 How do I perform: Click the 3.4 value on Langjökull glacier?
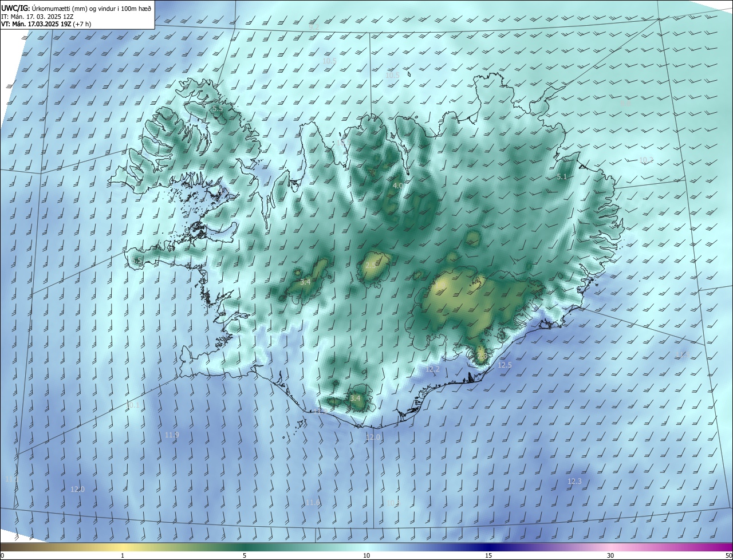305,282
